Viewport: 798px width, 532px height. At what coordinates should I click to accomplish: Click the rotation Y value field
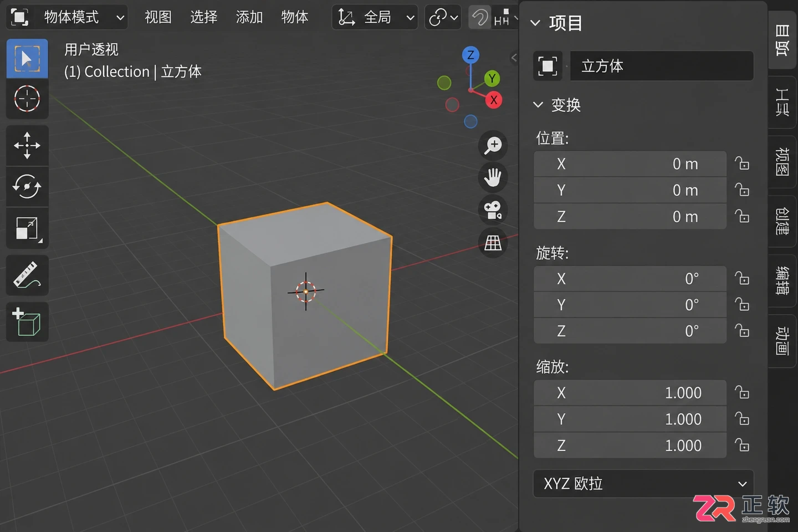pyautogui.click(x=630, y=305)
